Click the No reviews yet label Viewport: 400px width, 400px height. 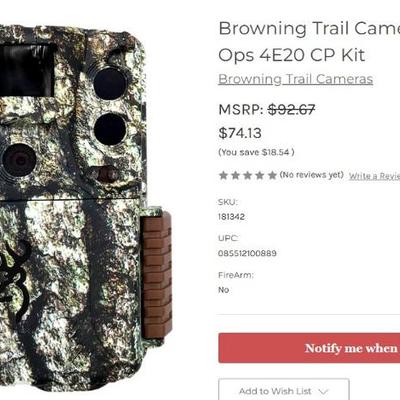coord(311,175)
